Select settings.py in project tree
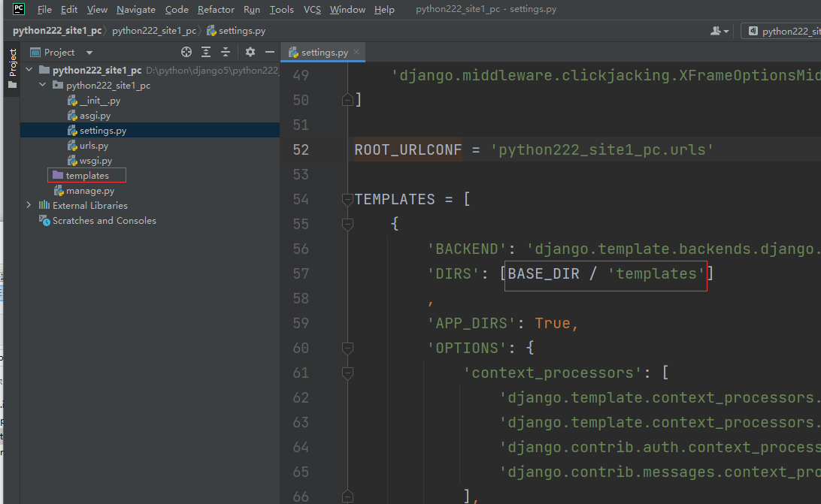This screenshot has width=821, height=504. pyautogui.click(x=150, y=130)
